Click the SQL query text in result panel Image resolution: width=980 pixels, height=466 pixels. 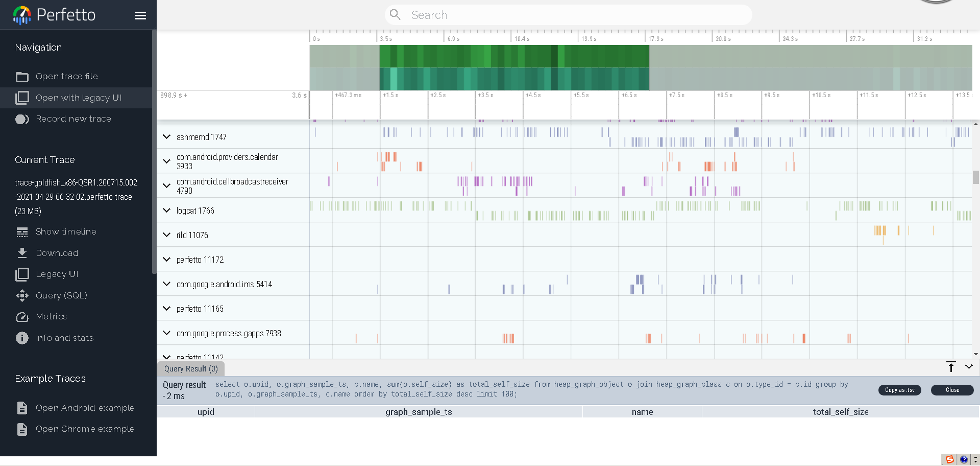coord(531,389)
